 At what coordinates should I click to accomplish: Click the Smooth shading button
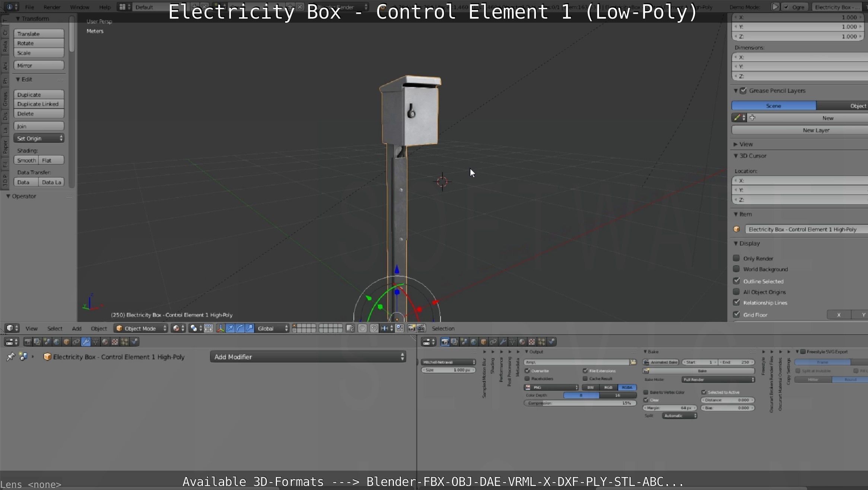(x=26, y=160)
